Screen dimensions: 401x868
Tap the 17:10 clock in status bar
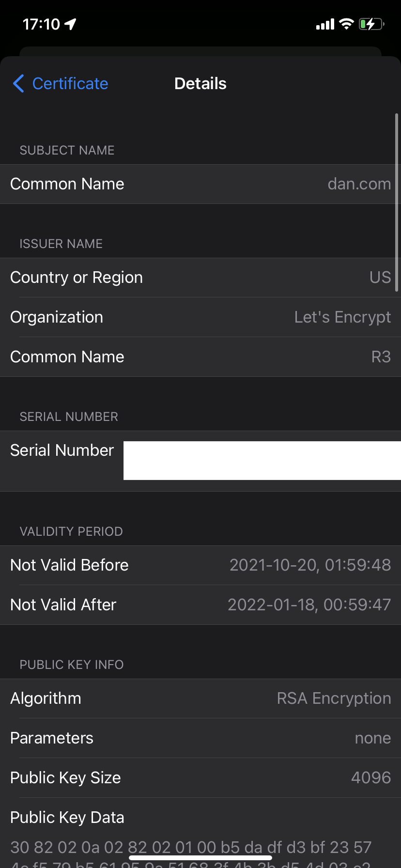click(x=41, y=24)
